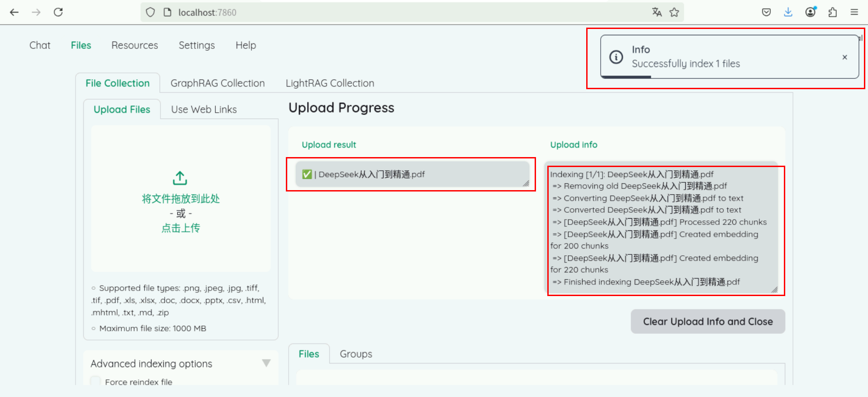Open the Help tab
This screenshot has width=868, height=397.
[246, 45]
